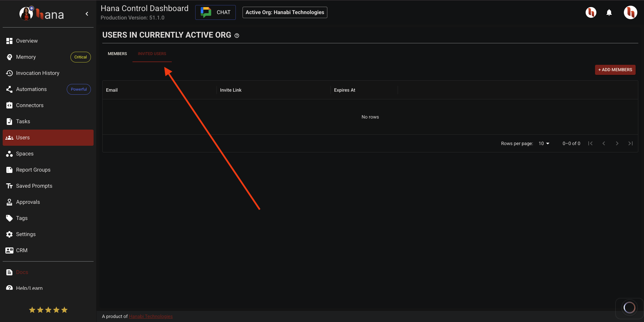The height and width of the screenshot is (322, 644).
Task: Open the user profile avatar at top right
Action: point(631,12)
